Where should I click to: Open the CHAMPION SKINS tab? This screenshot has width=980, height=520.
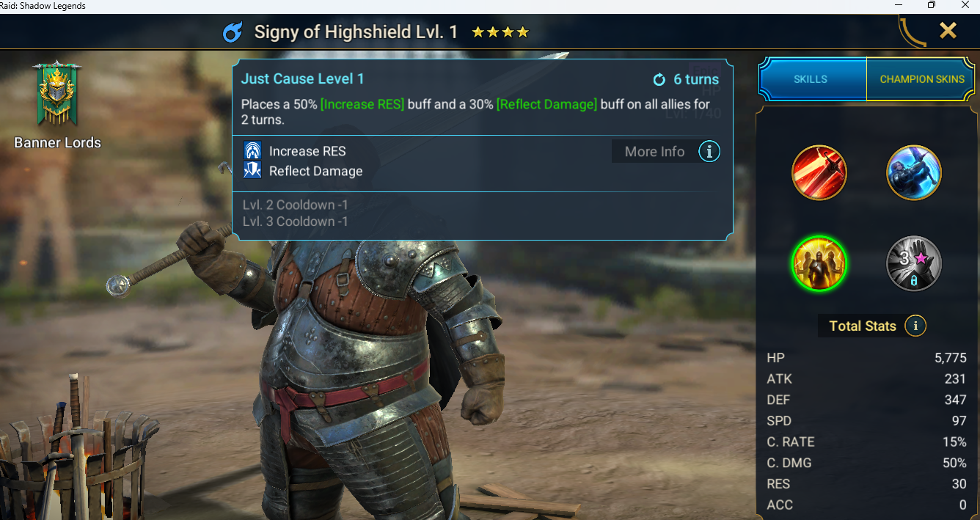click(922, 79)
